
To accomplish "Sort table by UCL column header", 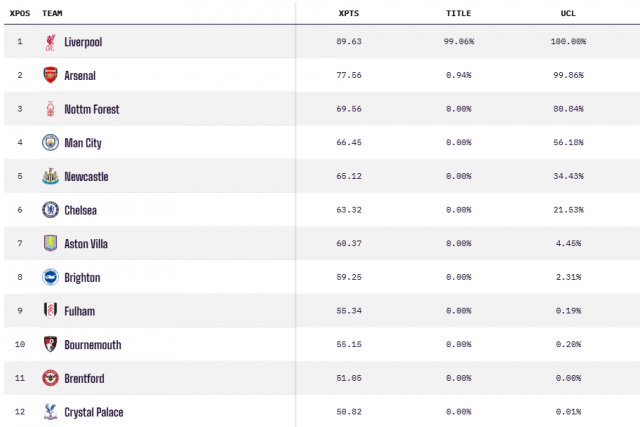I will (569, 15).
